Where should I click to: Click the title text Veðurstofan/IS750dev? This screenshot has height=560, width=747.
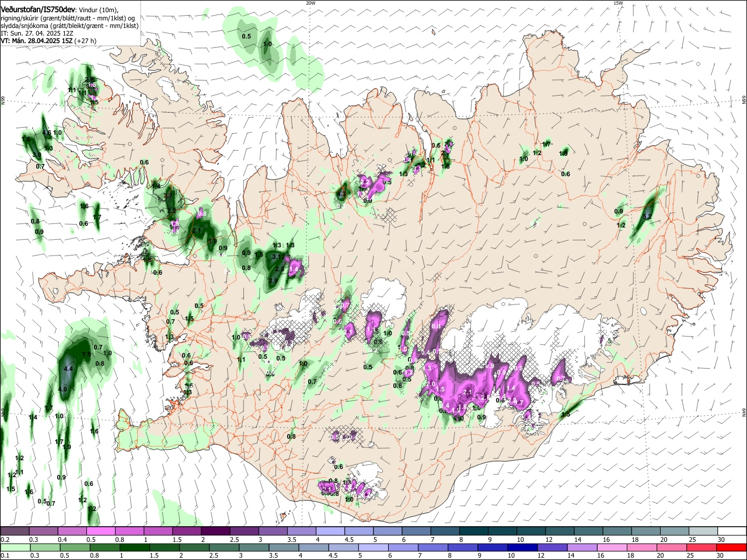tap(38, 9)
